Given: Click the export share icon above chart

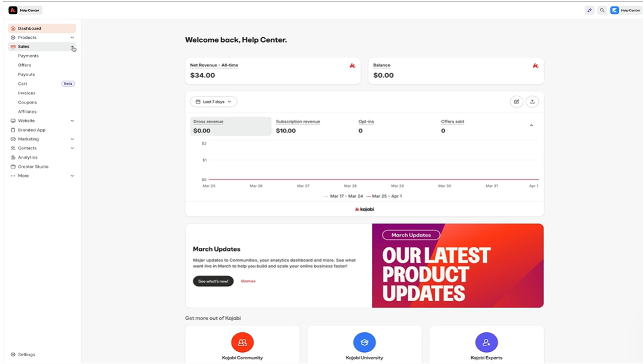Looking at the screenshot, I should click(532, 102).
